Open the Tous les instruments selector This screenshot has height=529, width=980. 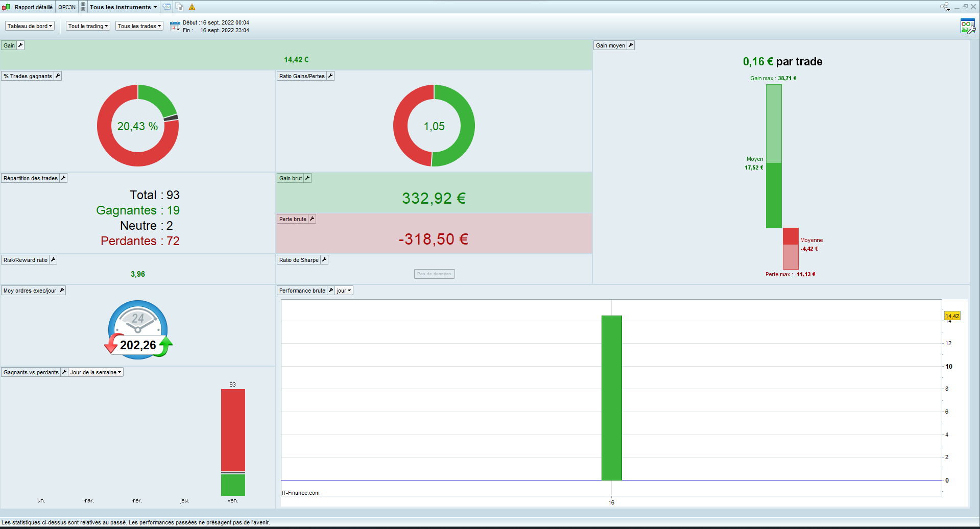point(124,7)
